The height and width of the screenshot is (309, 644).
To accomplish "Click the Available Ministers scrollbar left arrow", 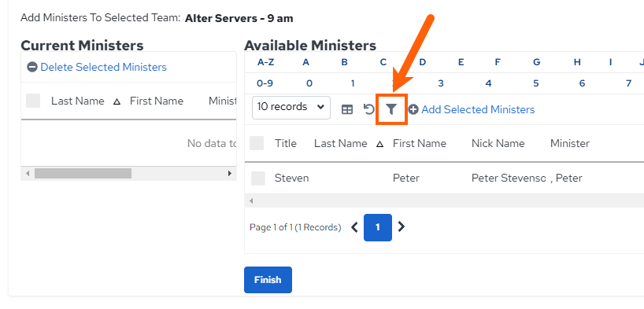I will tap(251, 201).
